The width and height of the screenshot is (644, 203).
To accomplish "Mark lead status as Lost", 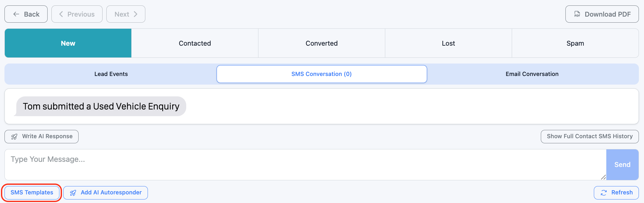I will click(x=448, y=43).
